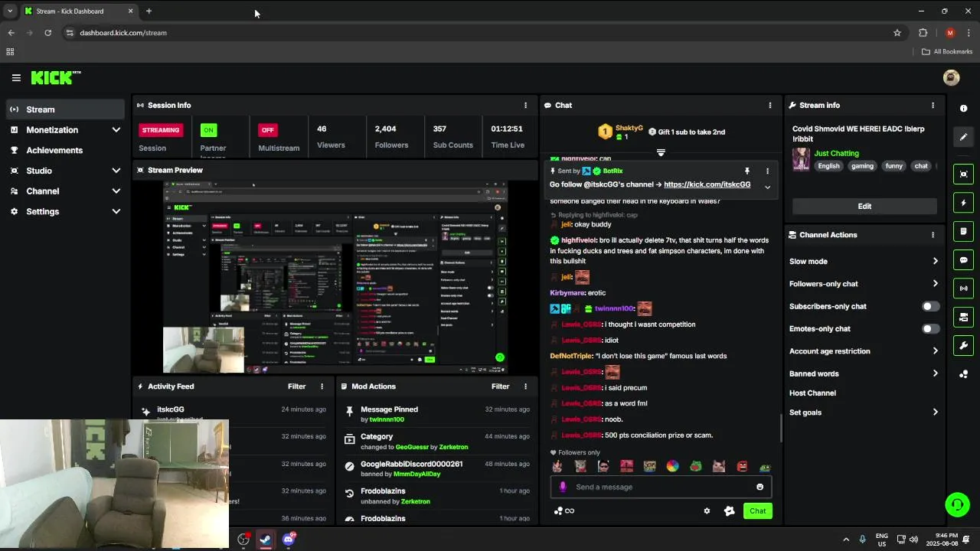Toggle Subscribers-only chat switch
This screenshot has height=551, width=980.
click(x=930, y=306)
